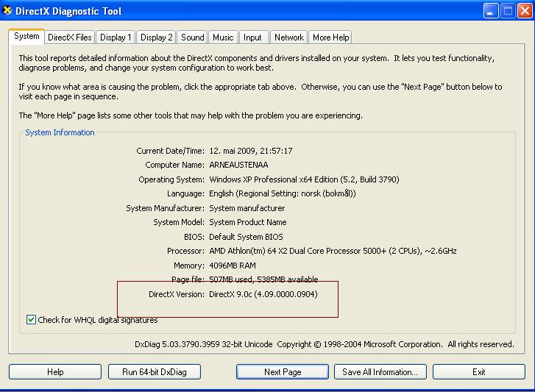Click the Default System BIOS value
This screenshot has width=535, height=392.
point(246,237)
